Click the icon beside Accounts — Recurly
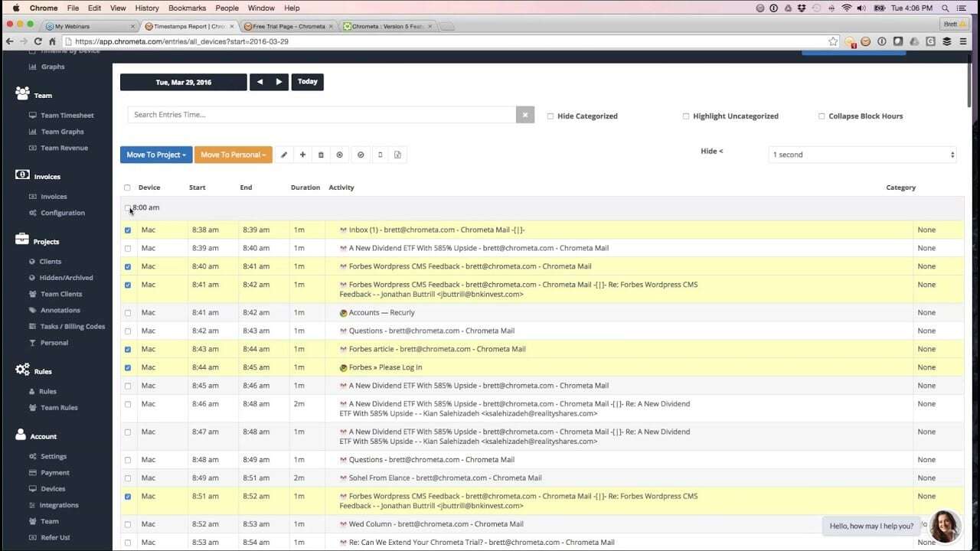Viewport: 980px width, 551px height. [x=343, y=313]
